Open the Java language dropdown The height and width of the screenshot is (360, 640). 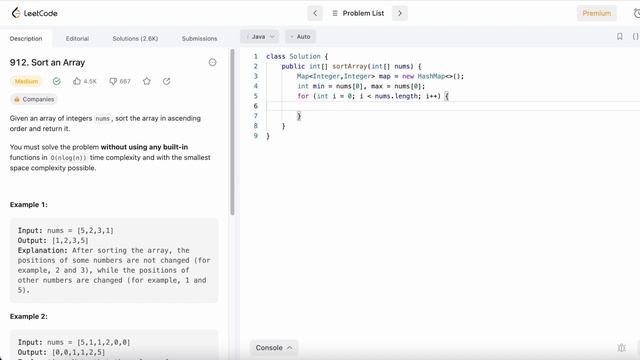point(260,37)
